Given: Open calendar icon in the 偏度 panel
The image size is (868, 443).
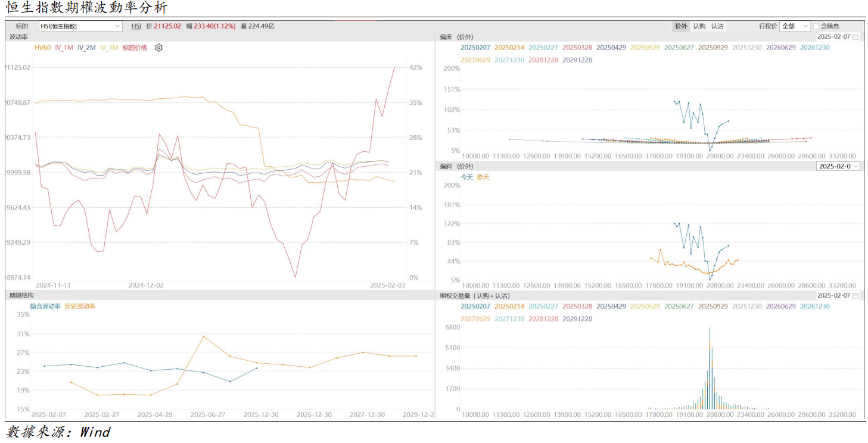Looking at the screenshot, I should [855, 37].
